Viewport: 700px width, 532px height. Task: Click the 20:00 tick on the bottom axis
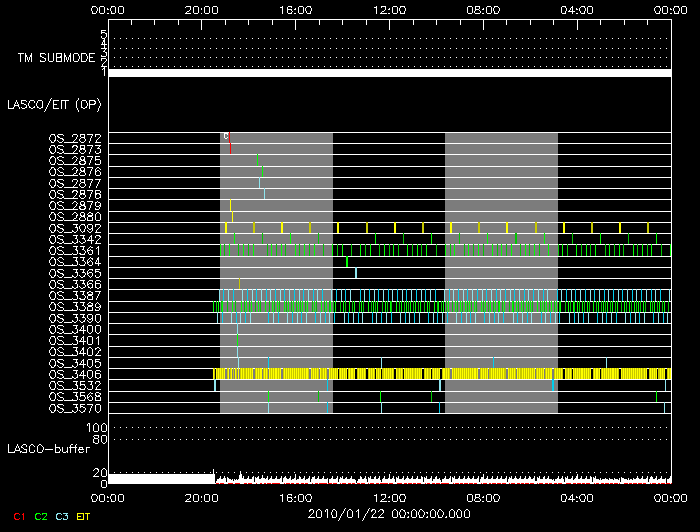202,496
